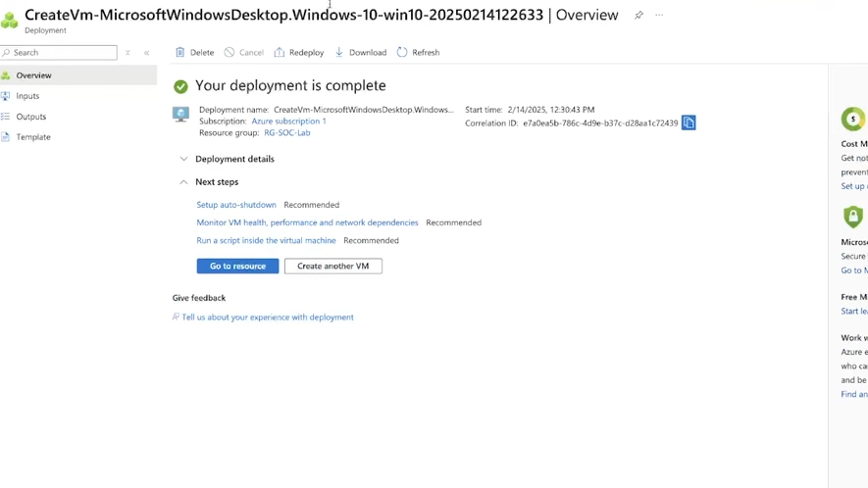Open the Setup auto-shutdown link
Screen dimensions: 868x488
(236, 205)
